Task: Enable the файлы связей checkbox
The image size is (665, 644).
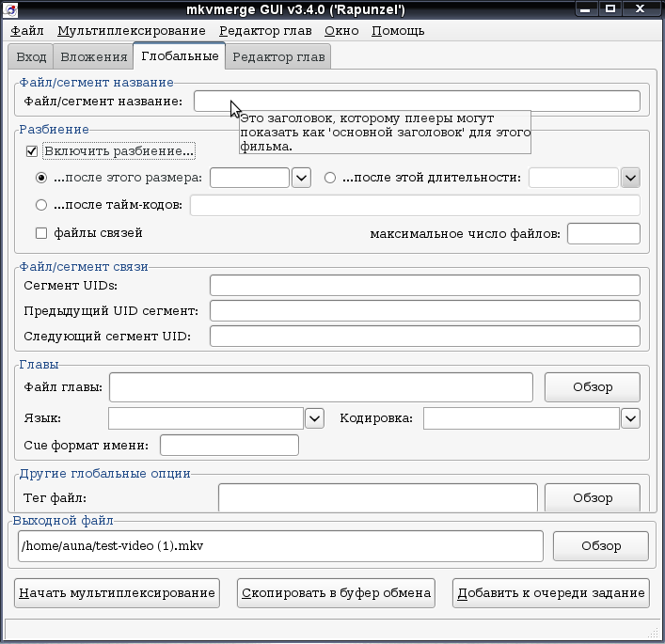Action: point(41,233)
